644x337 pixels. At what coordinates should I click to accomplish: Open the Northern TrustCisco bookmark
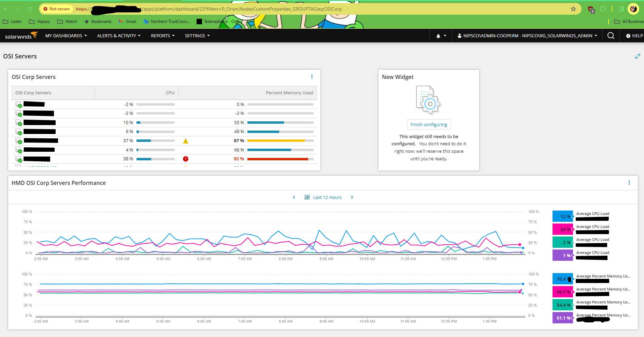(x=167, y=22)
